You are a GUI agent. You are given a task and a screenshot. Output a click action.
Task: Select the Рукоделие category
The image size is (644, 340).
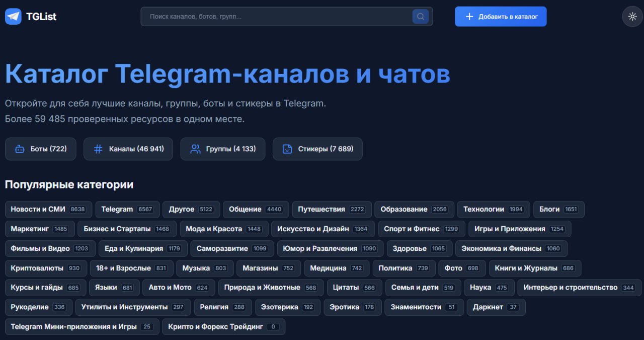38,307
